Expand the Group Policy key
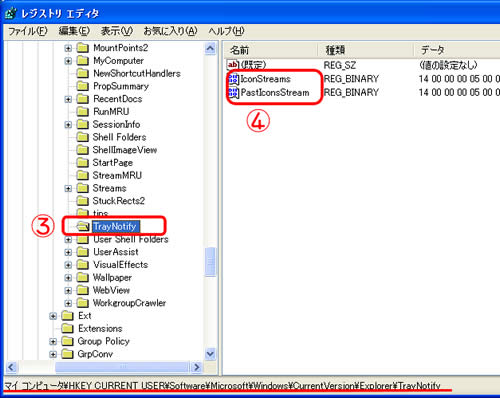Screen dimensions: 500x398 pos(53,342)
